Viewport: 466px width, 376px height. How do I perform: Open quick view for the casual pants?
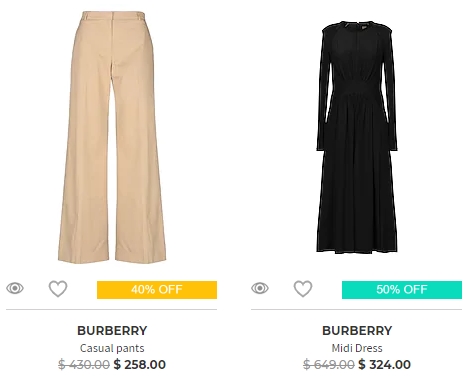point(15,288)
